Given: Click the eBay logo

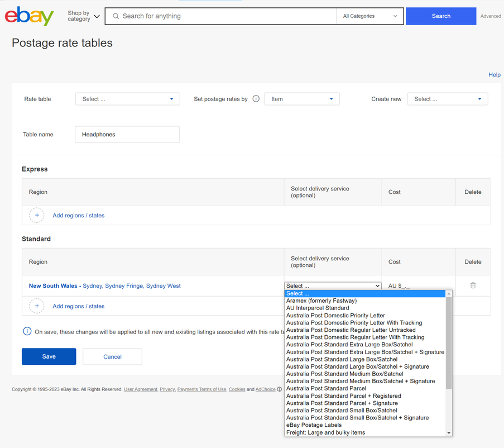Looking at the screenshot, I should (29, 16).
